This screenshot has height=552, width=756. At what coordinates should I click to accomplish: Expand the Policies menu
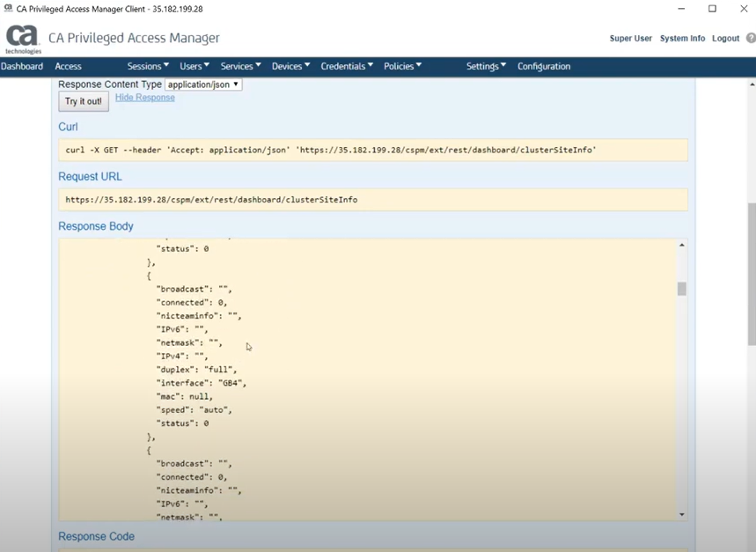tap(402, 65)
